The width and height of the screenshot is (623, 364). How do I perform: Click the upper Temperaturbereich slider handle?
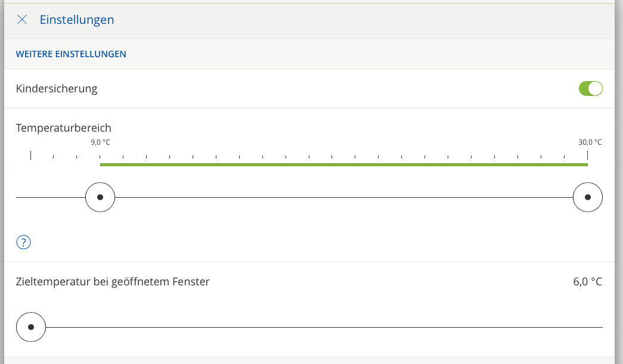tap(587, 197)
